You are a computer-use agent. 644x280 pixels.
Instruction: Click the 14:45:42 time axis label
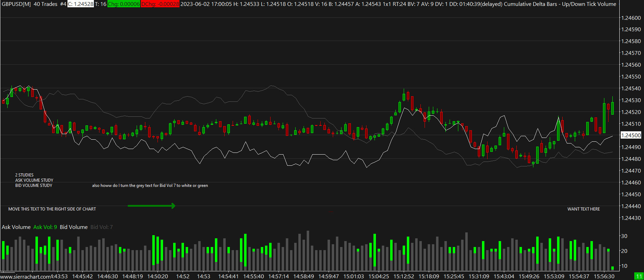pos(82,277)
